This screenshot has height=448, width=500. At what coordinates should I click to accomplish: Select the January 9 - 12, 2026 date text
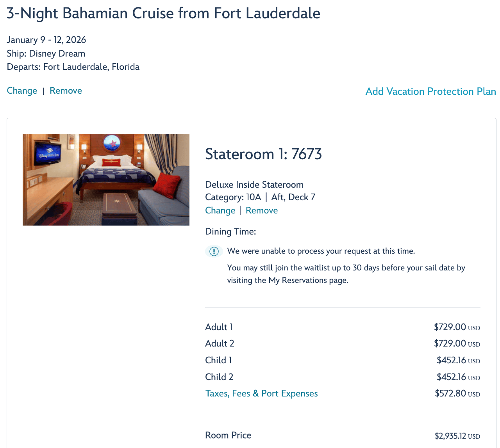(46, 40)
